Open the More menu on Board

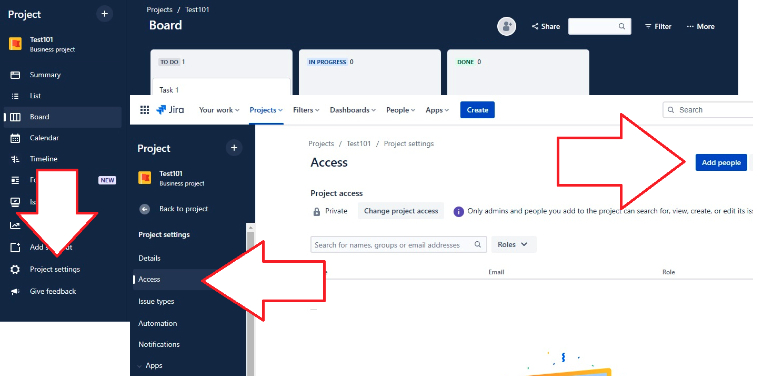pyautogui.click(x=700, y=27)
